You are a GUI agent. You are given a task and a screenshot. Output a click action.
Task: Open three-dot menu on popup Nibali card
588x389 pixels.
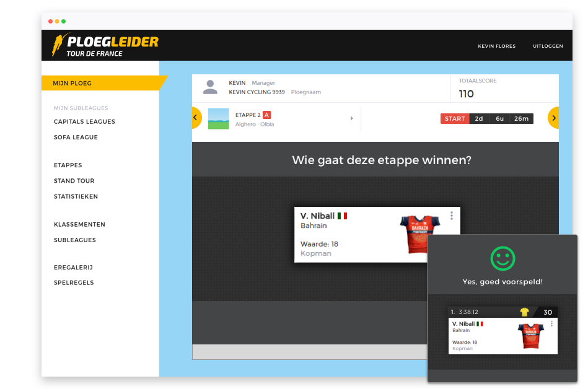(x=551, y=323)
